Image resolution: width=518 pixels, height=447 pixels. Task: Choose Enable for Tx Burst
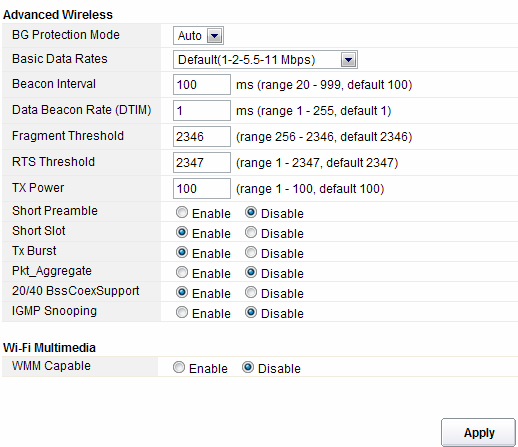182,252
